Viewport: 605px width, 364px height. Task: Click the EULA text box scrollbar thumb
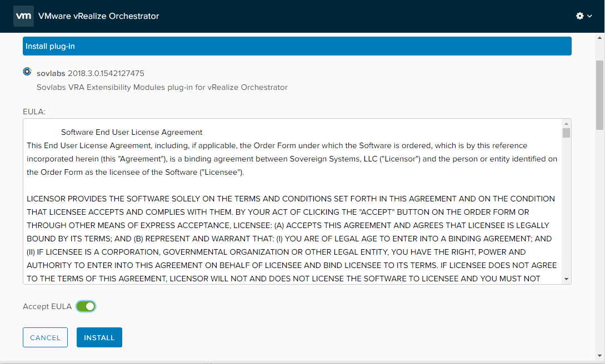coord(566,133)
